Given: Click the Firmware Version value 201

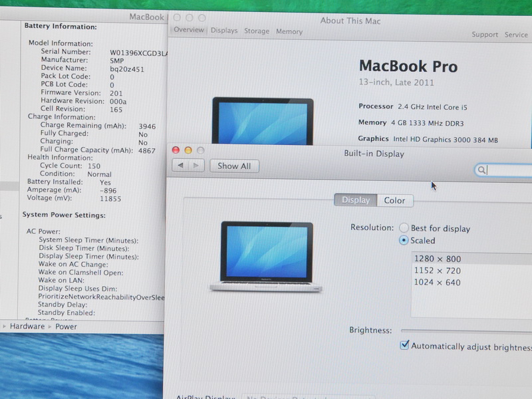Looking at the screenshot, I should coord(116,93).
